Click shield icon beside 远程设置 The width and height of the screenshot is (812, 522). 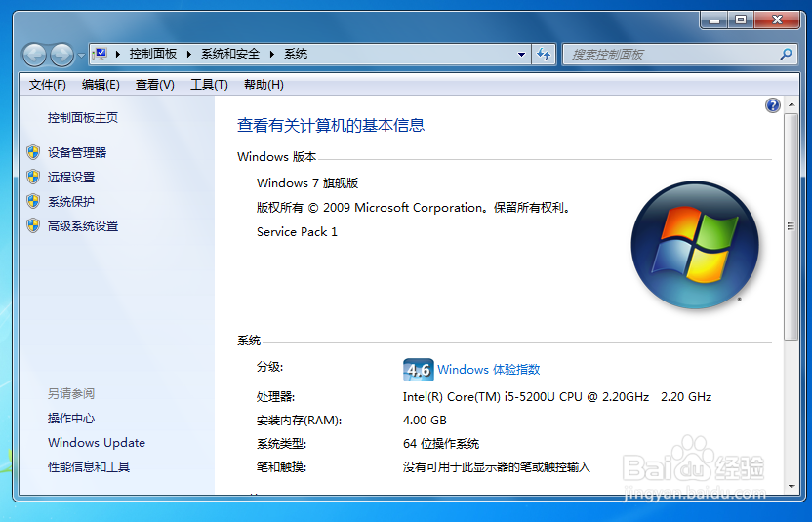click(33, 177)
